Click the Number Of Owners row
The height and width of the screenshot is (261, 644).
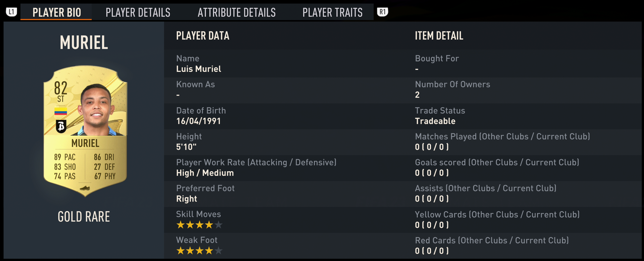452,90
